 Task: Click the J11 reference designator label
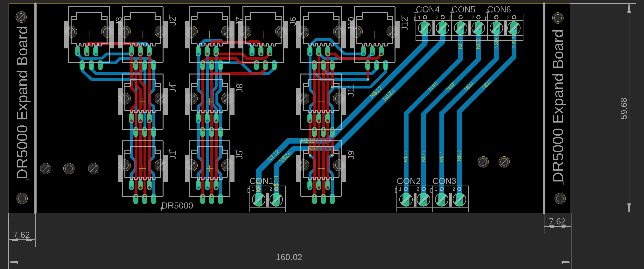[x=351, y=90]
